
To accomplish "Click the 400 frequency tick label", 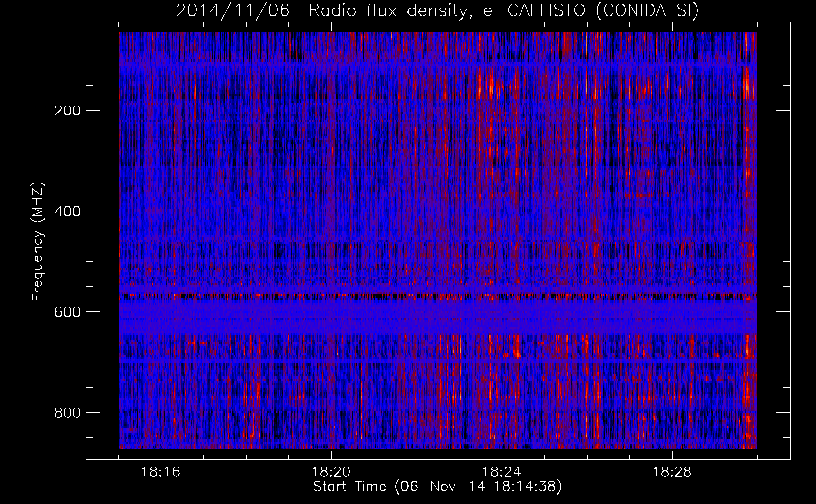I will coord(67,211).
